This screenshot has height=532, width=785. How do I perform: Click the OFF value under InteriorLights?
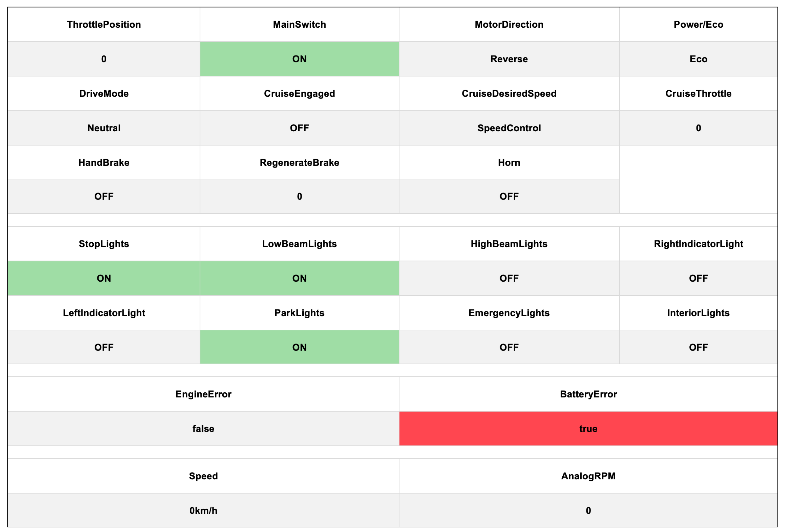coord(698,347)
